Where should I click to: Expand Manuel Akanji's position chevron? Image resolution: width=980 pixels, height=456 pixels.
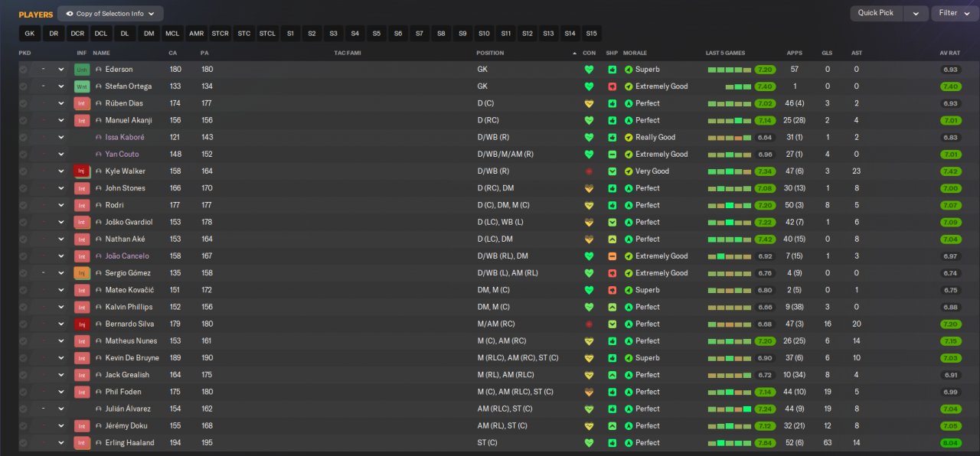[61, 120]
